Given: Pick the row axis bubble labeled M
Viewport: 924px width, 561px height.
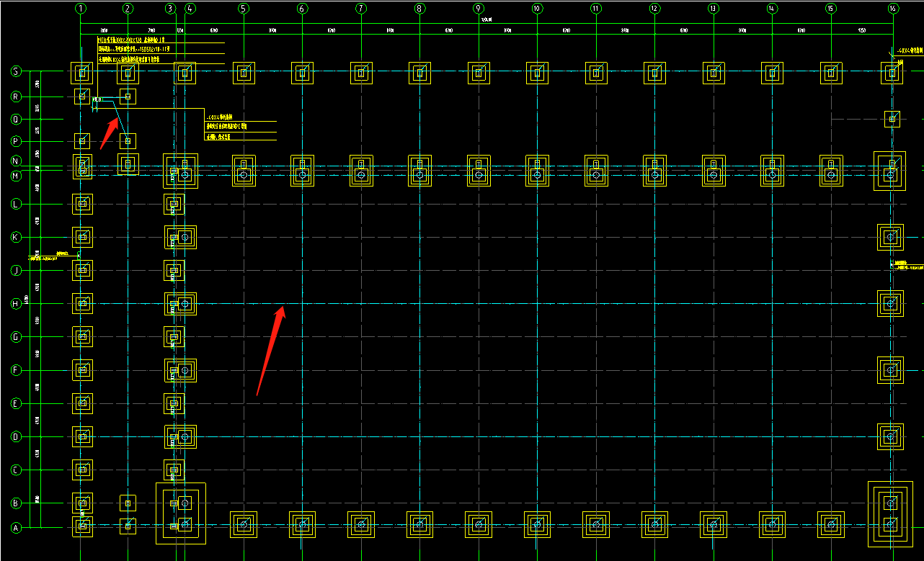Looking at the screenshot, I should click(15, 176).
